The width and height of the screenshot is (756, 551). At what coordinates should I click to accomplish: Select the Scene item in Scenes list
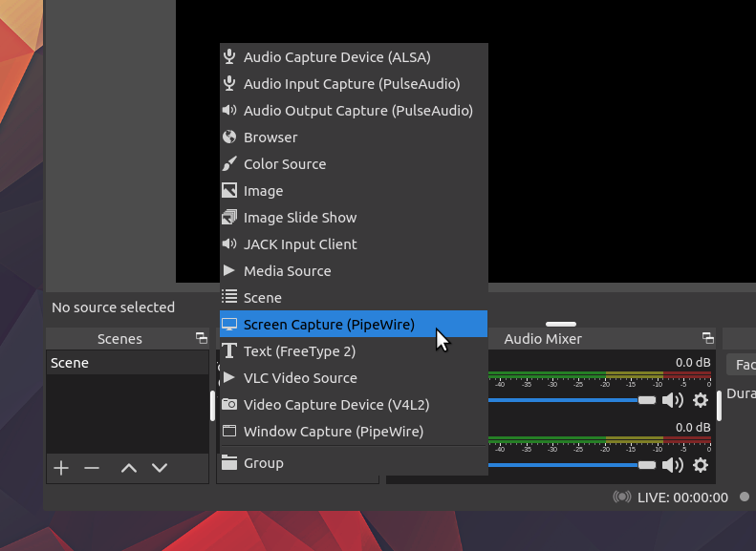(128, 363)
